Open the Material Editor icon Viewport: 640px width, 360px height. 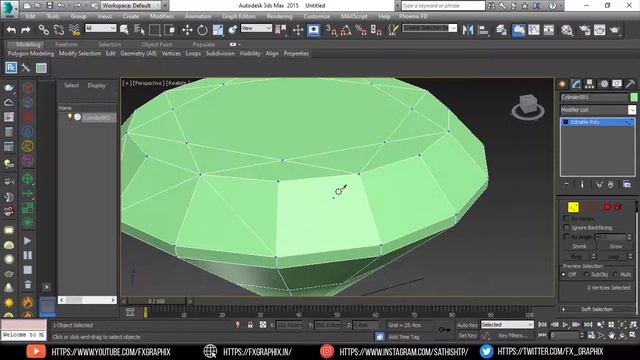coord(567,30)
